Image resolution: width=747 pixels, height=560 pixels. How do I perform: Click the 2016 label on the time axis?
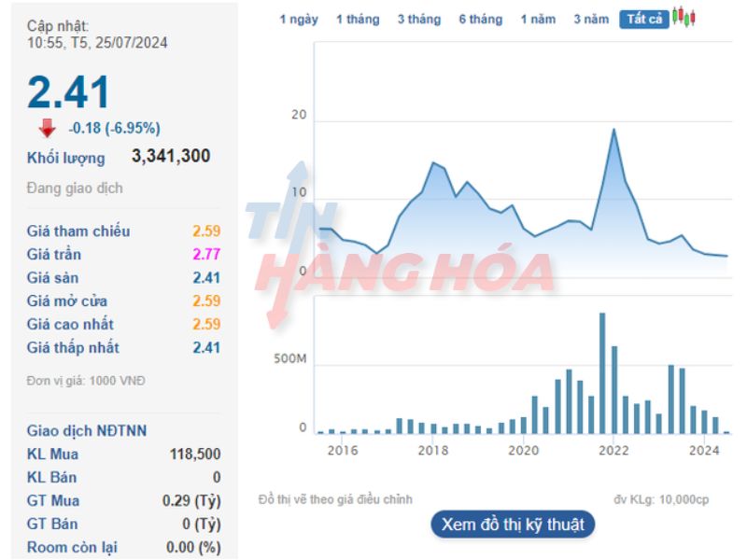pyautogui.click(x=343, y=451)
